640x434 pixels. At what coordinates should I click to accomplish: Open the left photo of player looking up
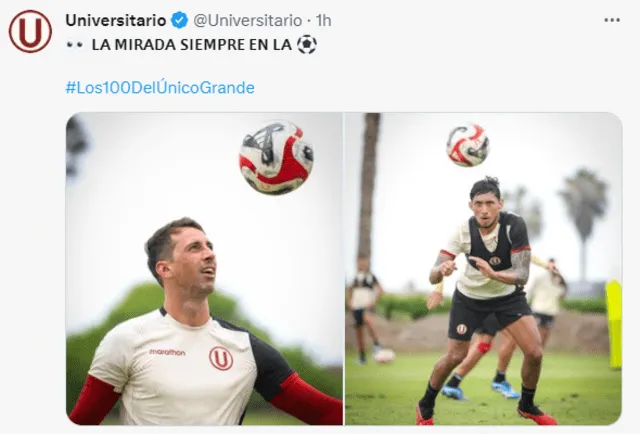click(204, 269)
